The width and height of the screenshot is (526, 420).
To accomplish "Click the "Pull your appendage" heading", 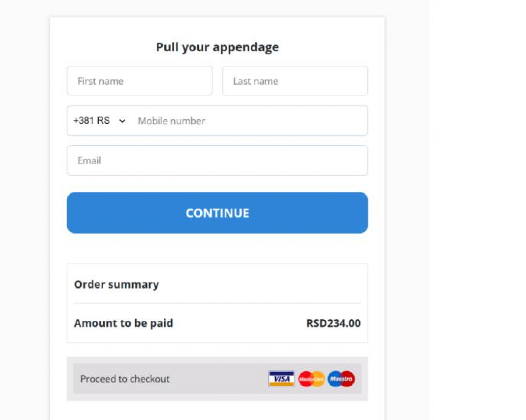I will [217, 47].
